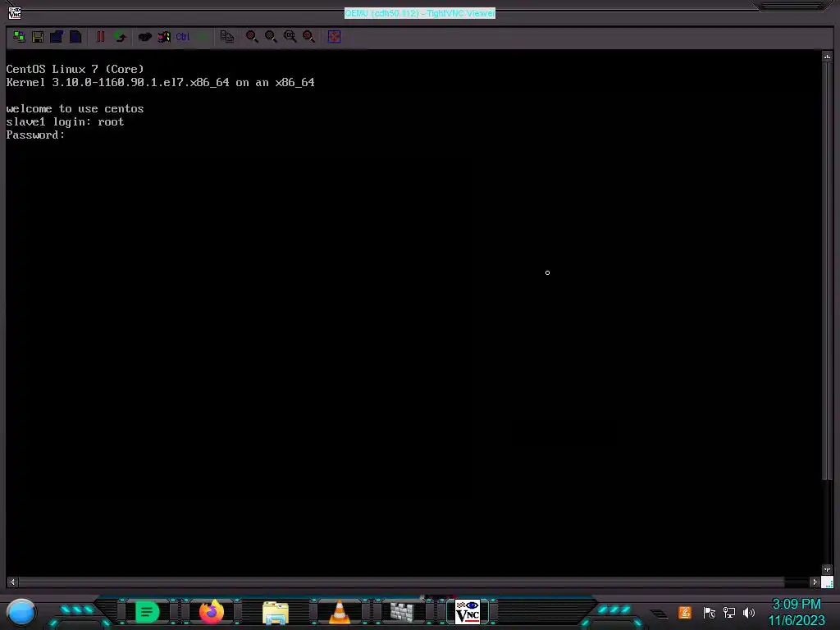
Task: Click the date 11/6/2023 in tray
Action: point(797,621)
